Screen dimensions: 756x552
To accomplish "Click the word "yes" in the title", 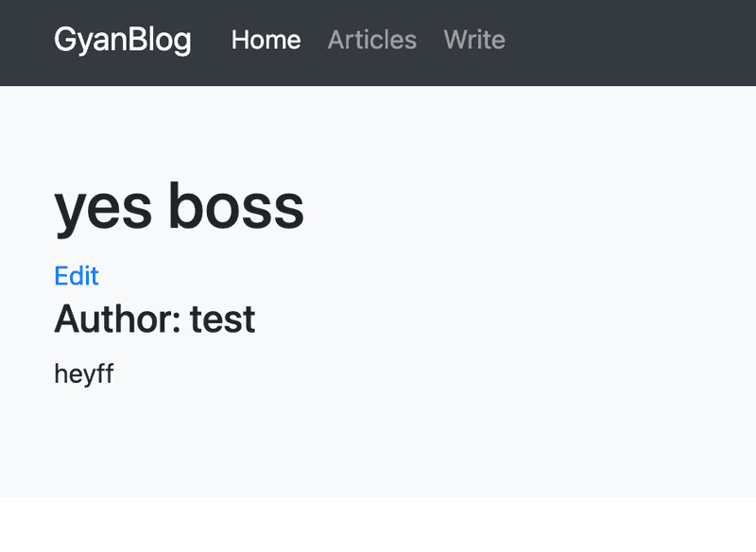I will pyautogui.click(x=102, y=208).
